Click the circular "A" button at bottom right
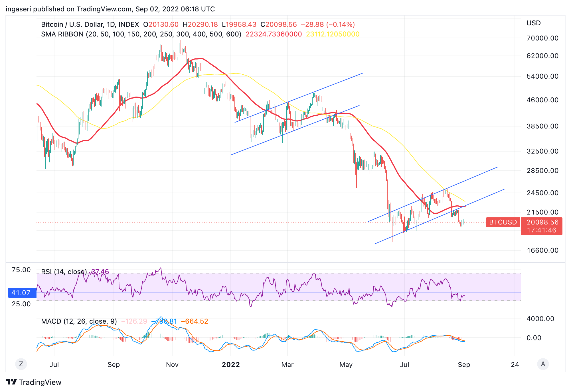571x392 pixels. [x=543, y=364]
